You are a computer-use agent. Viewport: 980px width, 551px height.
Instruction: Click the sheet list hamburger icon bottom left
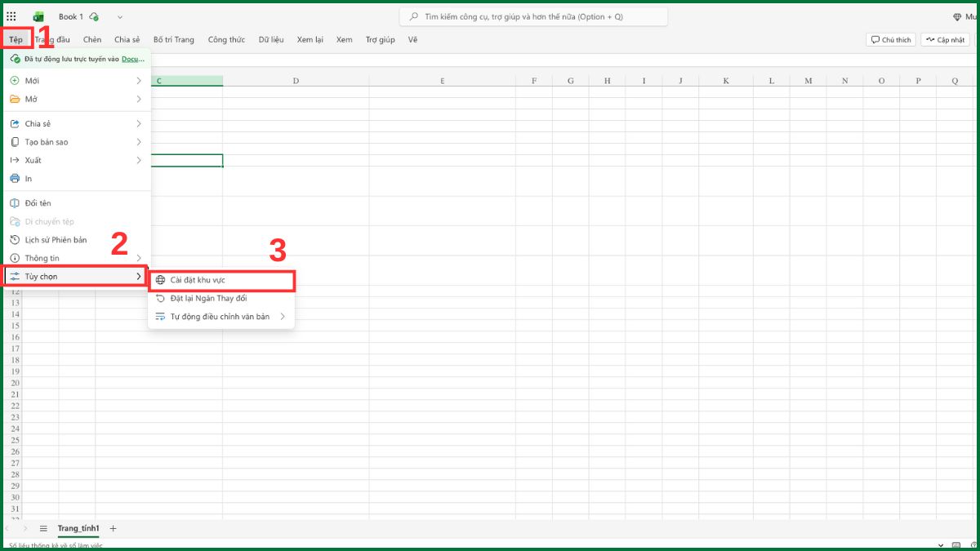point(44,528)
